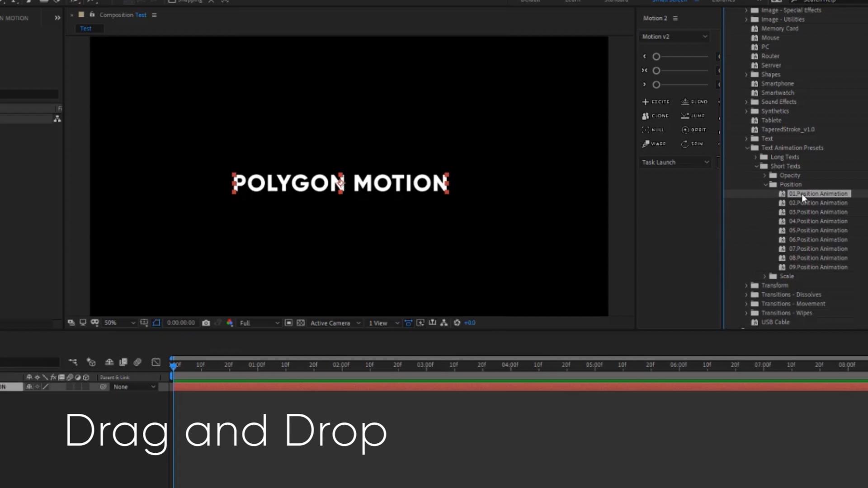
Task: Open the magnification 50% dropdown
Action: pyautogui.click(x=119, y=323)
